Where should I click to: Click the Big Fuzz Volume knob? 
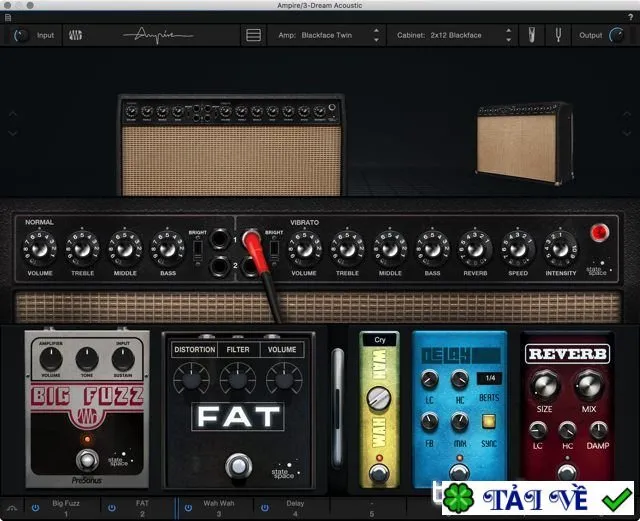click(51, 359)
